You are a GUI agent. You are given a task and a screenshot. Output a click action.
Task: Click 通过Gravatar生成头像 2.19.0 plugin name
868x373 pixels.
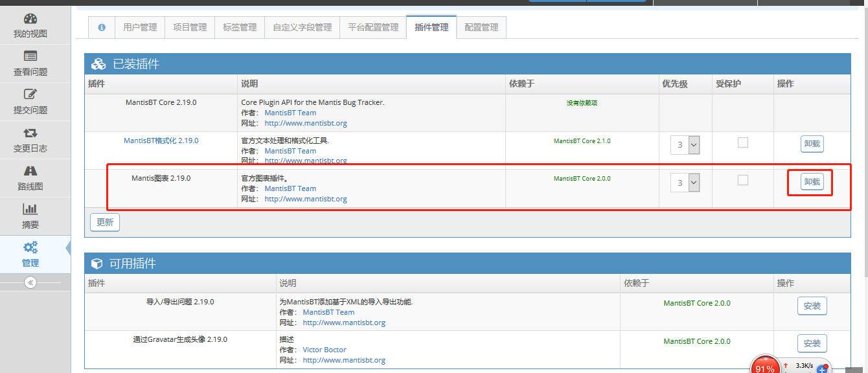pyautogui.click(x=180, y=339)
